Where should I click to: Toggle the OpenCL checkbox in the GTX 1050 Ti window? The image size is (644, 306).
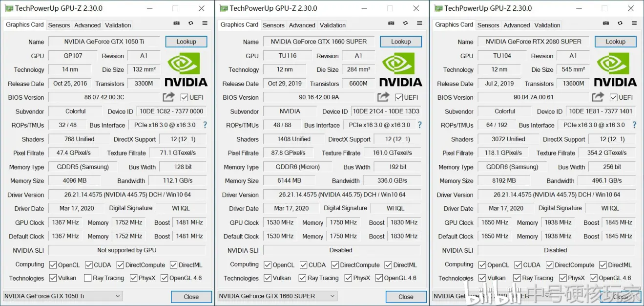[x=53, y=265]
